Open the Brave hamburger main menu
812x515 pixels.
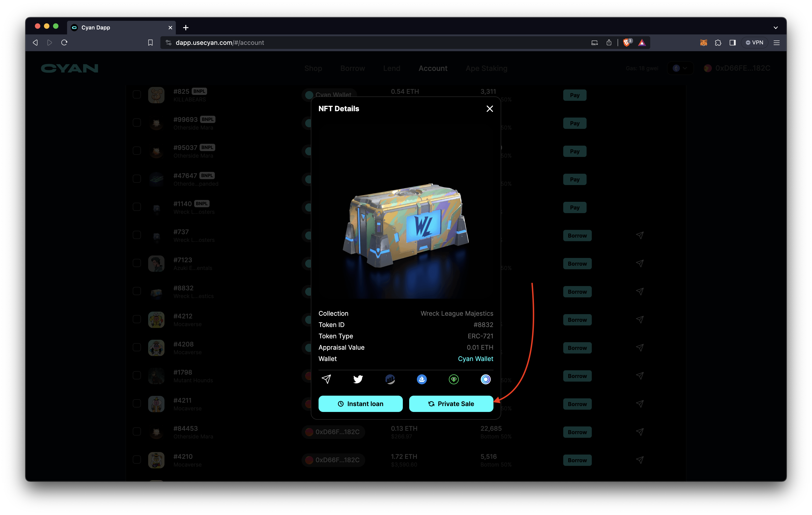(x=776, y=43)
